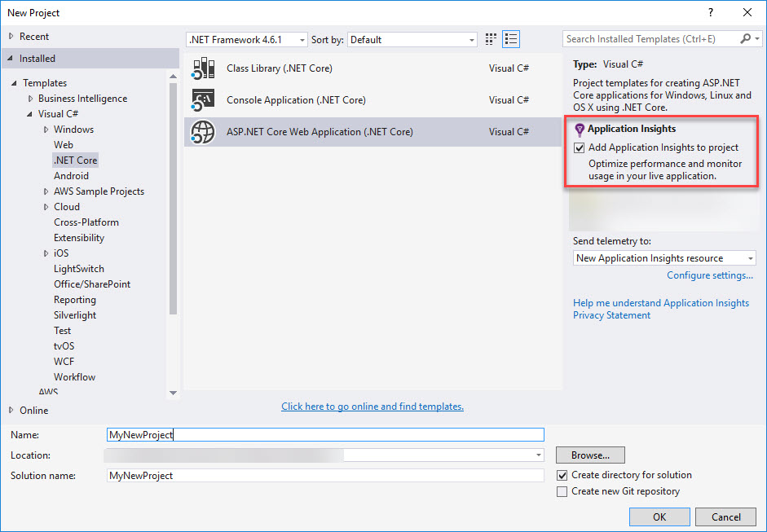
Task: Expand the Windows tree node
Action: pyautogui.click(x=46, y=130)
